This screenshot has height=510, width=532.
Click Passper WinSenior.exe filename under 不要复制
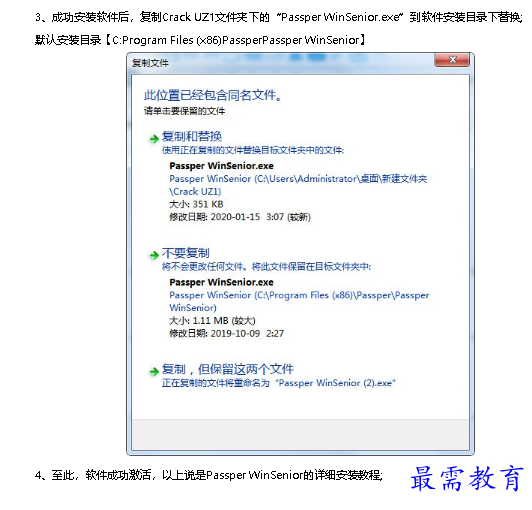(x=221, y=282)
